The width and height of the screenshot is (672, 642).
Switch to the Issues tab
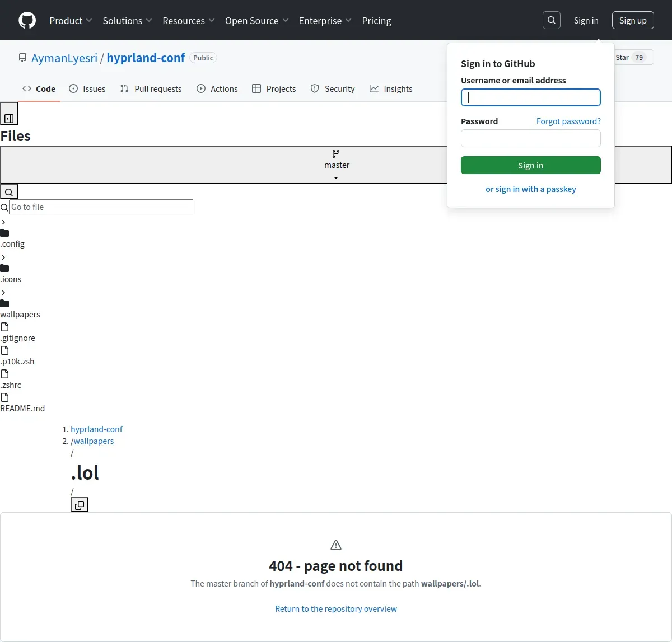87,88
